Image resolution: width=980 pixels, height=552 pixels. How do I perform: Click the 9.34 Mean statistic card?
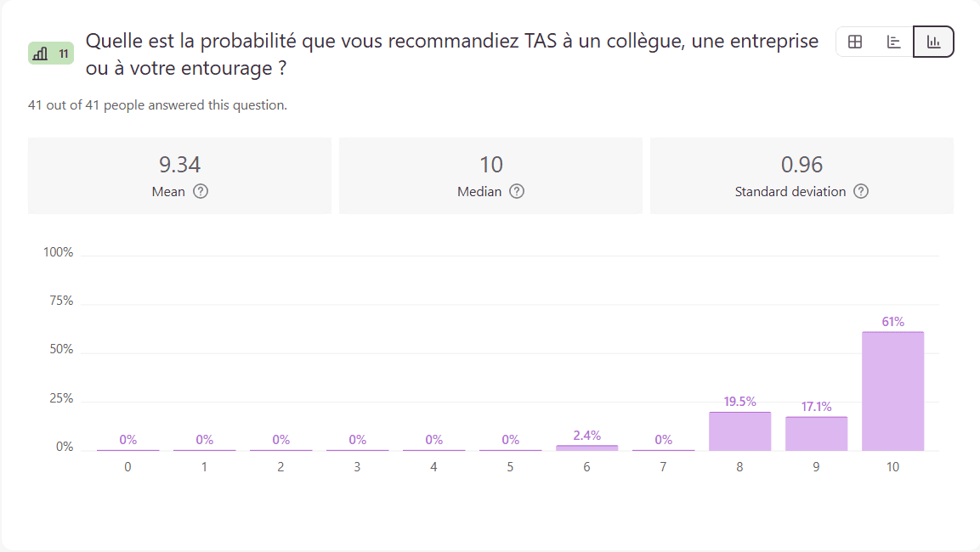point(179,176)
